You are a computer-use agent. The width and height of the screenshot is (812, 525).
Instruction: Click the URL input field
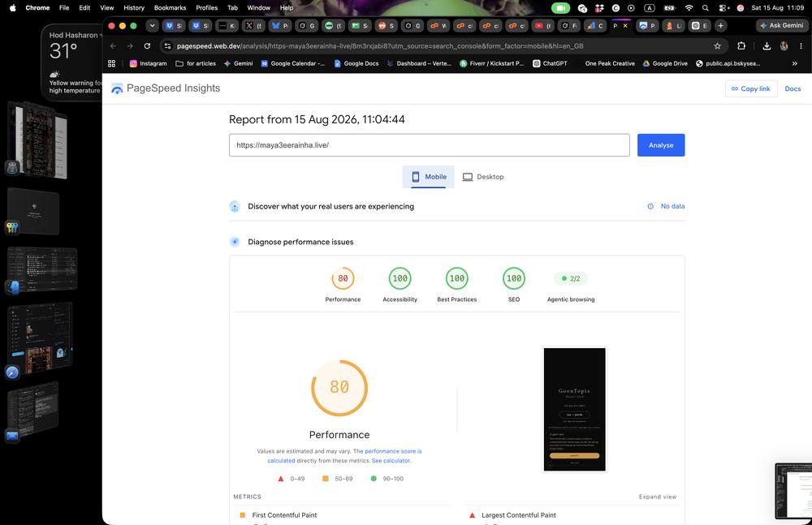coord(430,145)
